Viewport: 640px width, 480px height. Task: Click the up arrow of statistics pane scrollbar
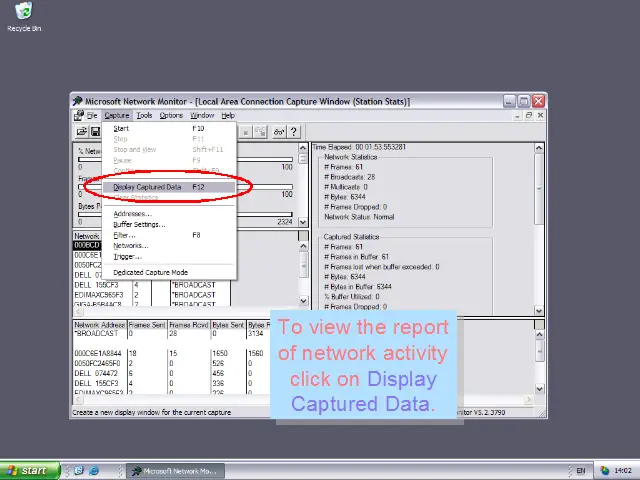(539, 148)
